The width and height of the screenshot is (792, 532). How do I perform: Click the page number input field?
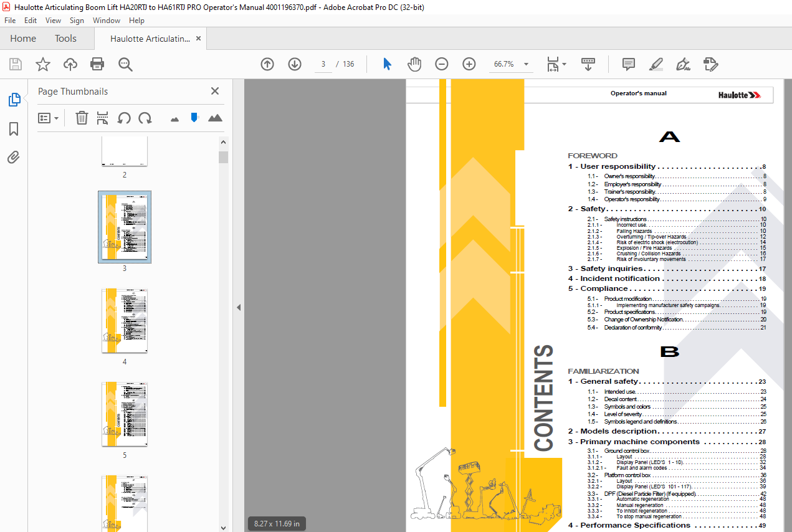coord(323,64)
